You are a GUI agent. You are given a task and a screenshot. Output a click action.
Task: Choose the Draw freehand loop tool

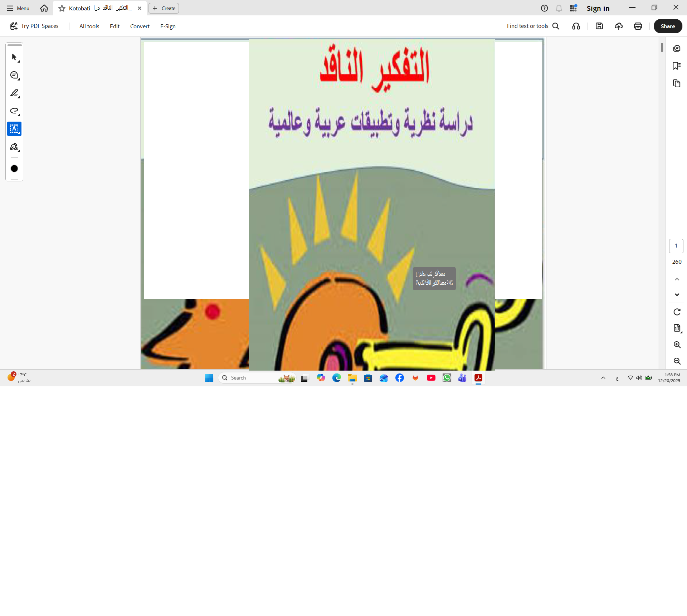click(14, 111)
